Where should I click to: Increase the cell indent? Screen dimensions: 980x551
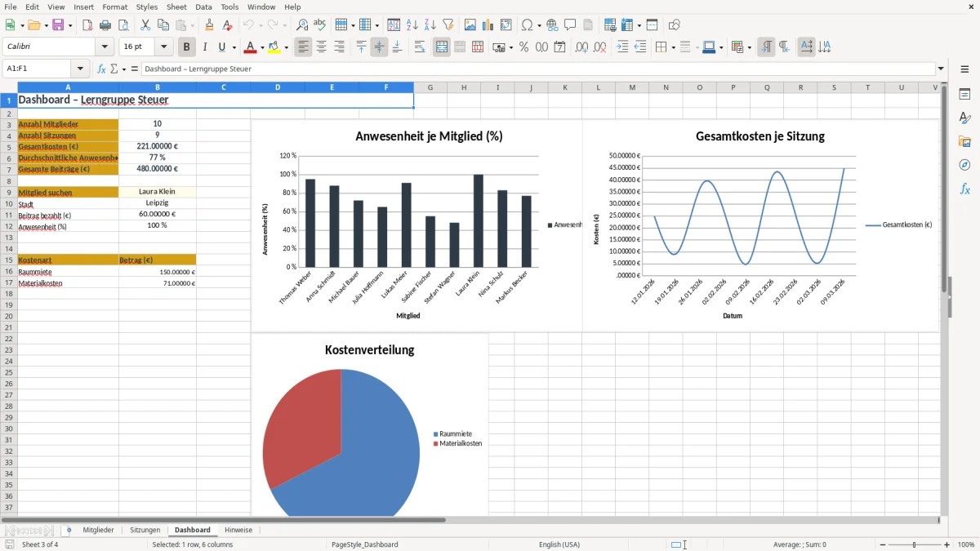click(x=621, y=47)
